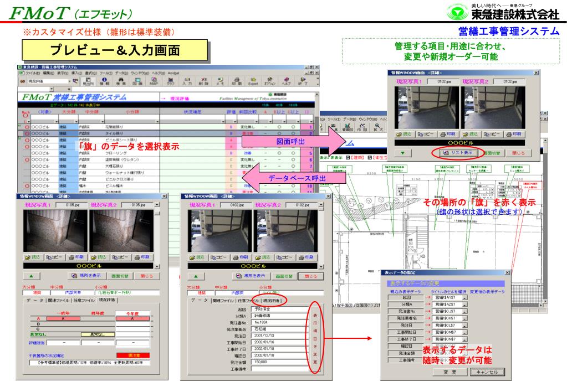Click the リスト表示 button

458,153
